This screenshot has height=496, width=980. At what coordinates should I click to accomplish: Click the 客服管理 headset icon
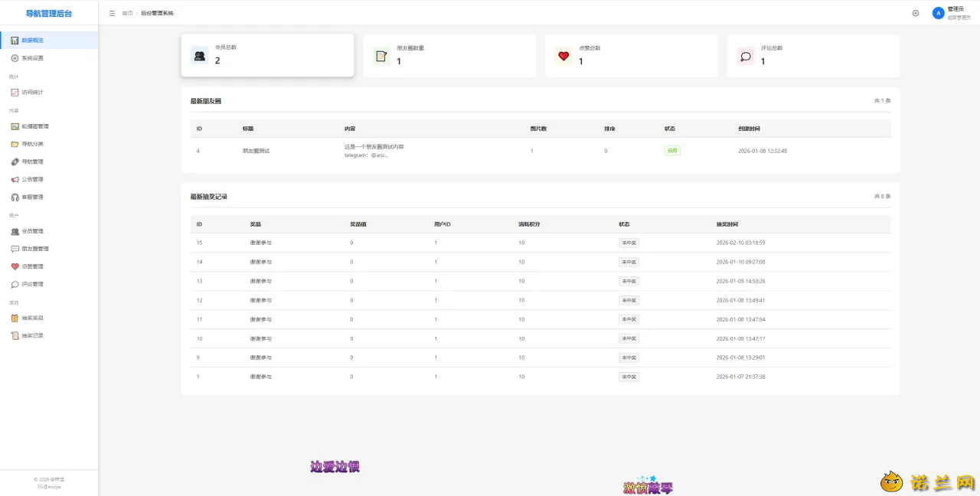[15, 197]
